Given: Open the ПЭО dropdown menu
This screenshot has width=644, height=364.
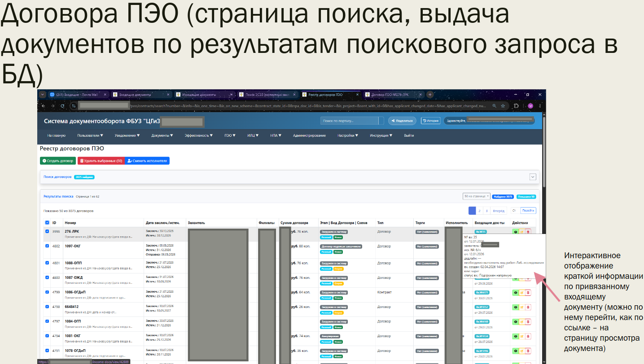Looking at the screenshot, I should pos(230,135).
